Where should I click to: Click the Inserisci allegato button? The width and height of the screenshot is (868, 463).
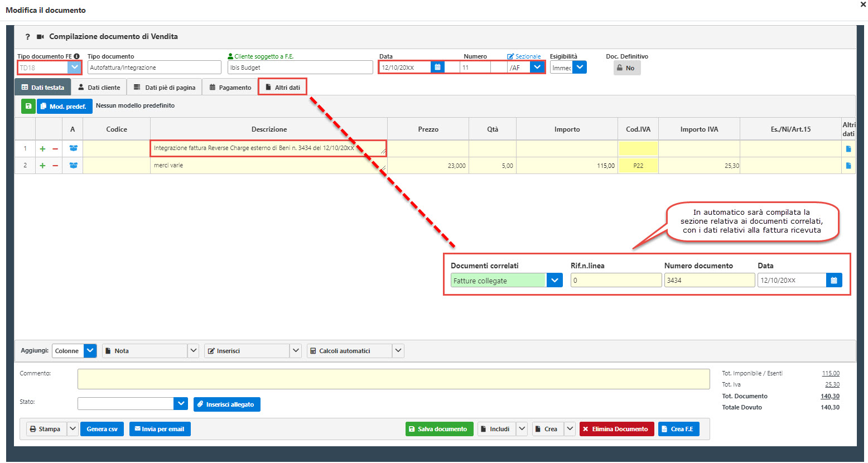point(227,404)
